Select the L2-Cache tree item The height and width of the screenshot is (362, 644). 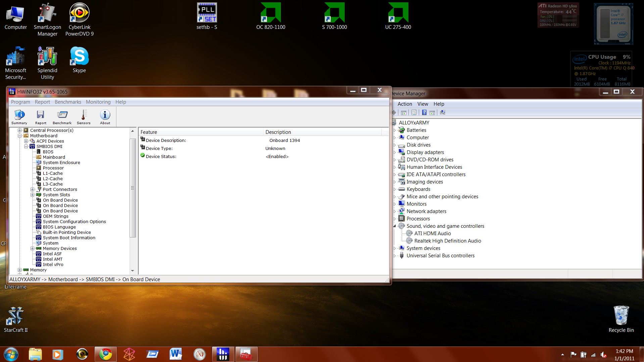point(53,178)
